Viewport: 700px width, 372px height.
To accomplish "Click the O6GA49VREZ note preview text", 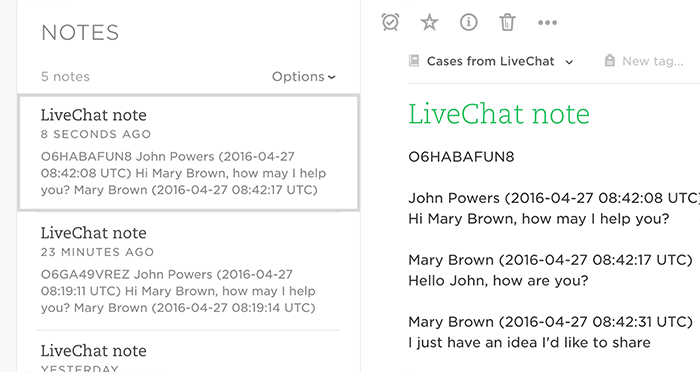I will (x=178, y=291).
